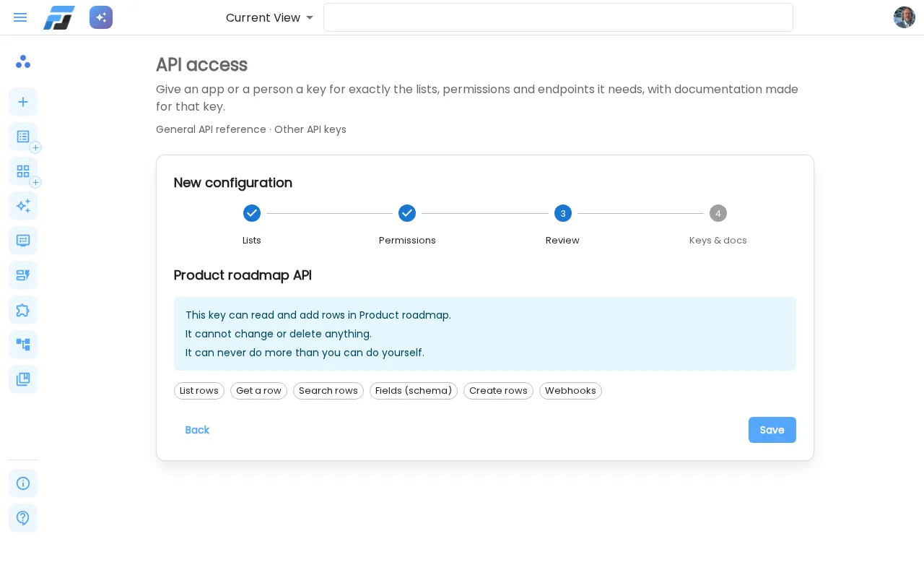The image size is (924, 578).
Task: Open the AI sparkle assistant button
Action: (101, 17)
